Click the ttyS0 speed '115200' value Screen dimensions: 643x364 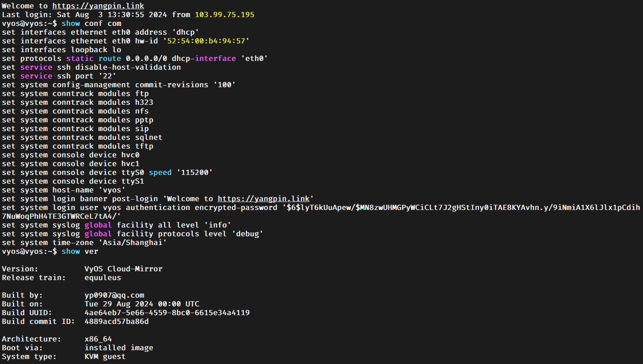(x=195, y=172)
